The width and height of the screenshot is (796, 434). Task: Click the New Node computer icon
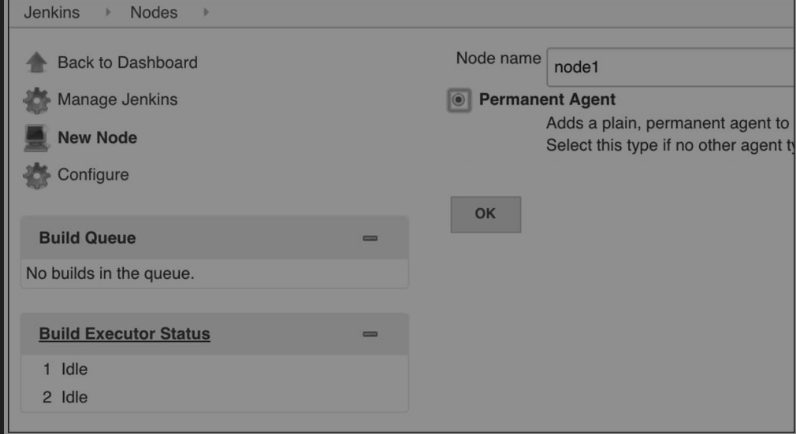35,138
